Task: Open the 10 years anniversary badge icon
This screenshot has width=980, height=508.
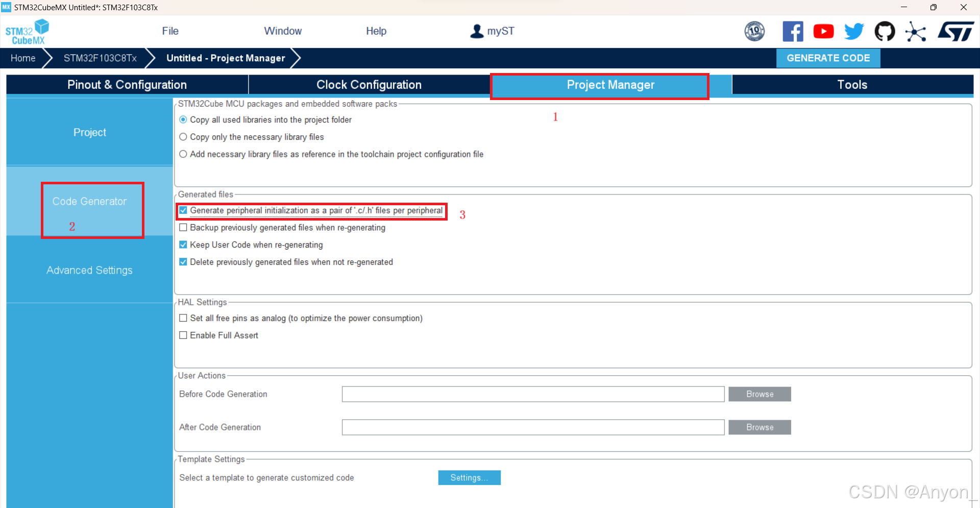Action: [x=754, y=31]
